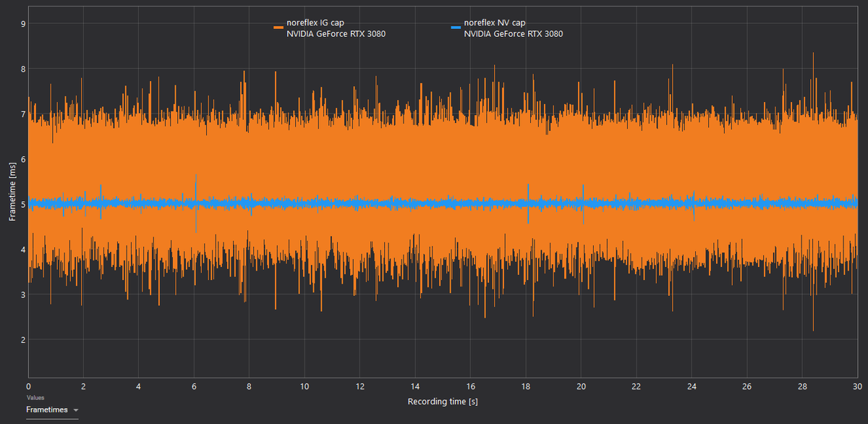Click GPU name under noreflex IG cap
This screenshot has height=424, width=868.
click(336, 34)
